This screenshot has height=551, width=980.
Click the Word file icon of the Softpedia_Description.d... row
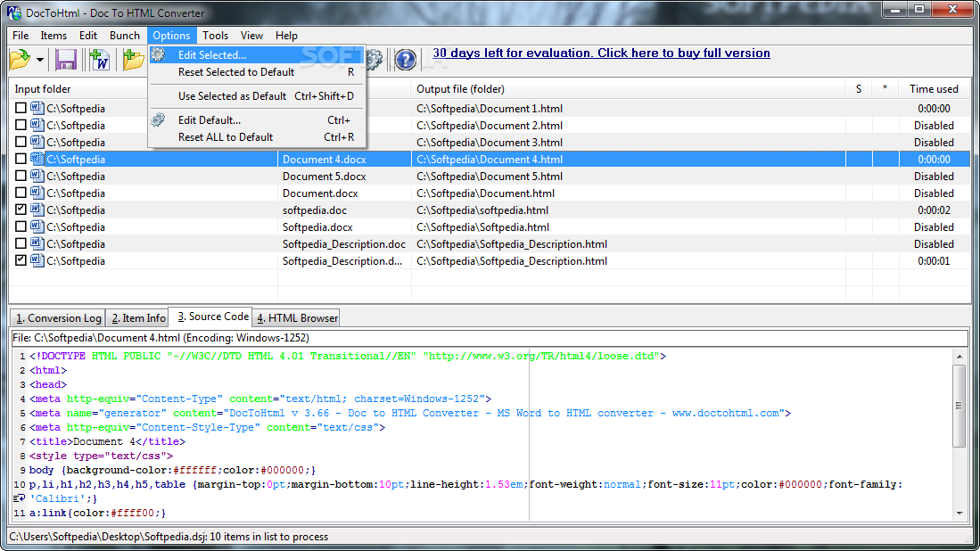coord(37,259)
